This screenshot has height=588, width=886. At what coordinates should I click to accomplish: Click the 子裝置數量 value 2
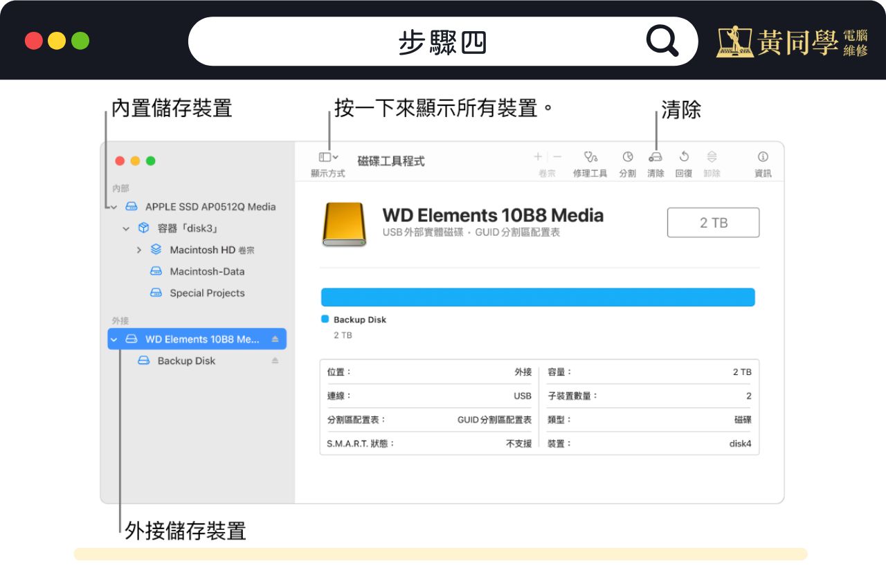click(749, 396)
